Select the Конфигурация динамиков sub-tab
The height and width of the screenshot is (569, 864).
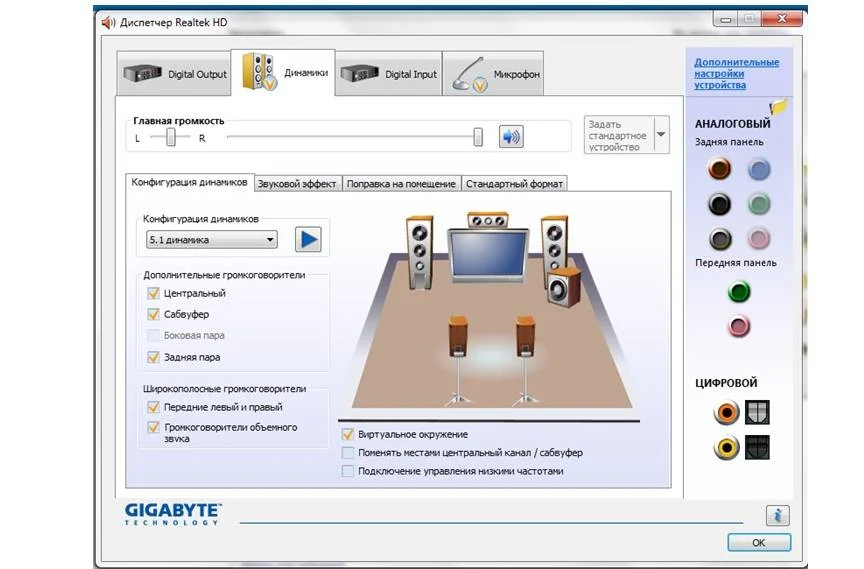click(189, 182)
